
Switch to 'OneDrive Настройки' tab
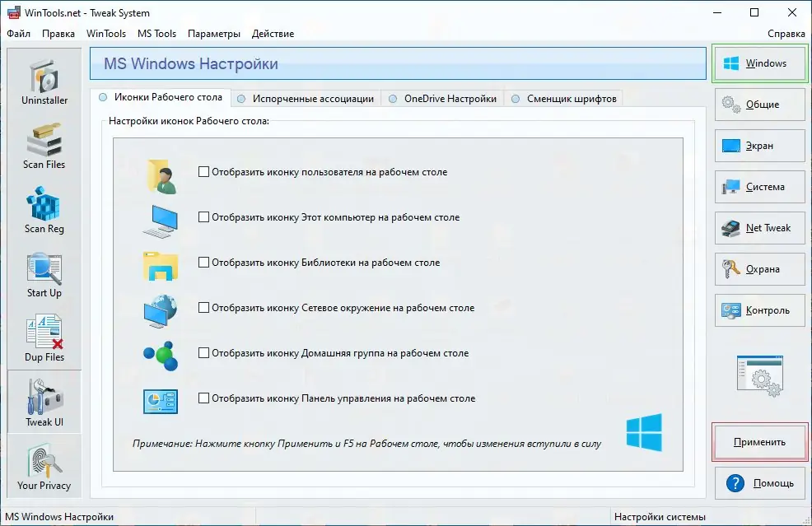click(x=443, y=98)
